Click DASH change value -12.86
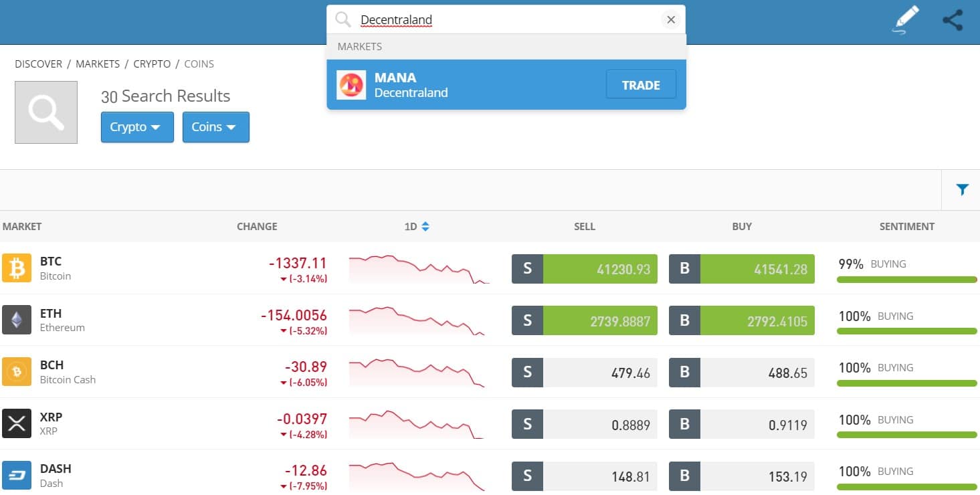The height and width of the screenshot is (495, 980). (306, 471)
